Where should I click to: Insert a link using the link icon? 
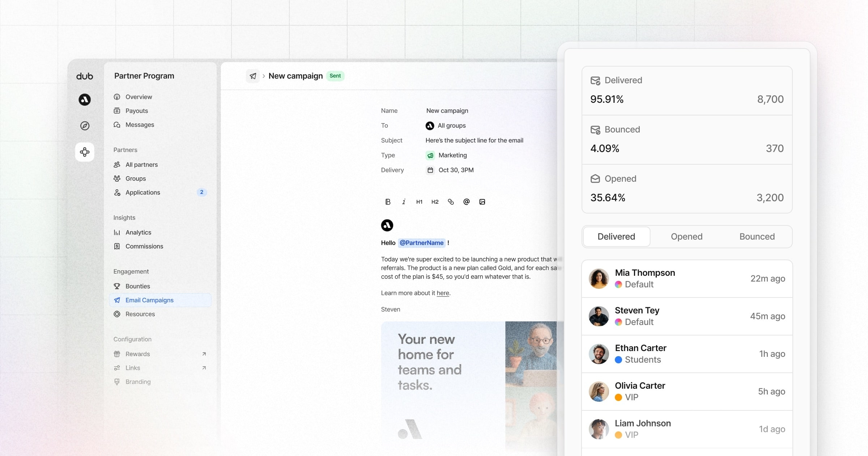point(451,202)
